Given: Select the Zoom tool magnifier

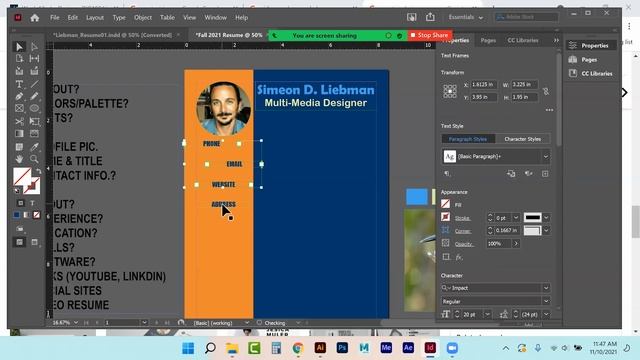Looking at the screenshot, I should click(34, 159).
